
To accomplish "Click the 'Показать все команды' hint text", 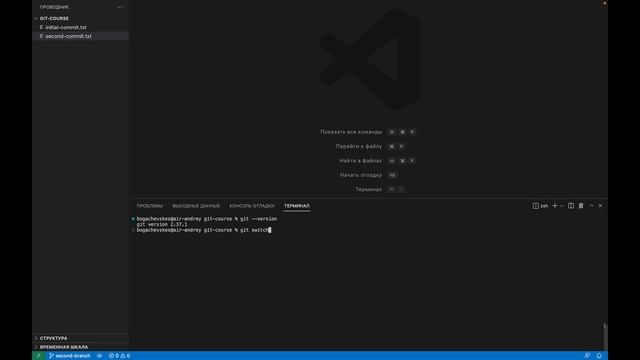I will [351, 132].
